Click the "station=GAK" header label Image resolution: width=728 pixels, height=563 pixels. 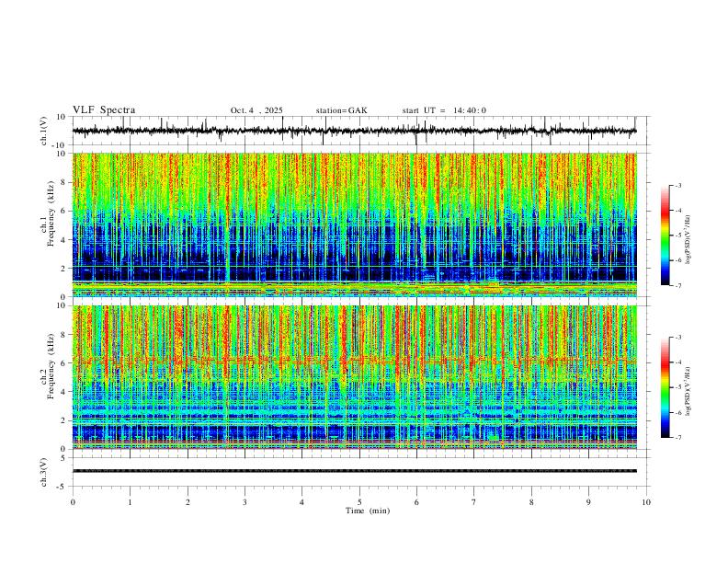coord(341,110)
